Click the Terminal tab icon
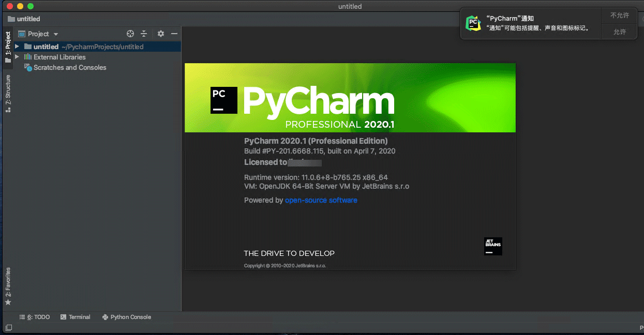 coord(63,317)
